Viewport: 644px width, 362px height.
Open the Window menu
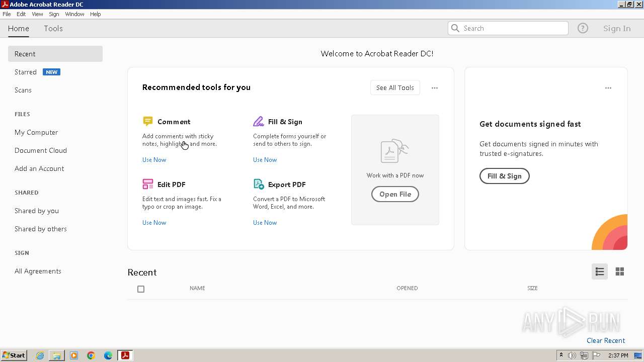(x=74, y=14)
